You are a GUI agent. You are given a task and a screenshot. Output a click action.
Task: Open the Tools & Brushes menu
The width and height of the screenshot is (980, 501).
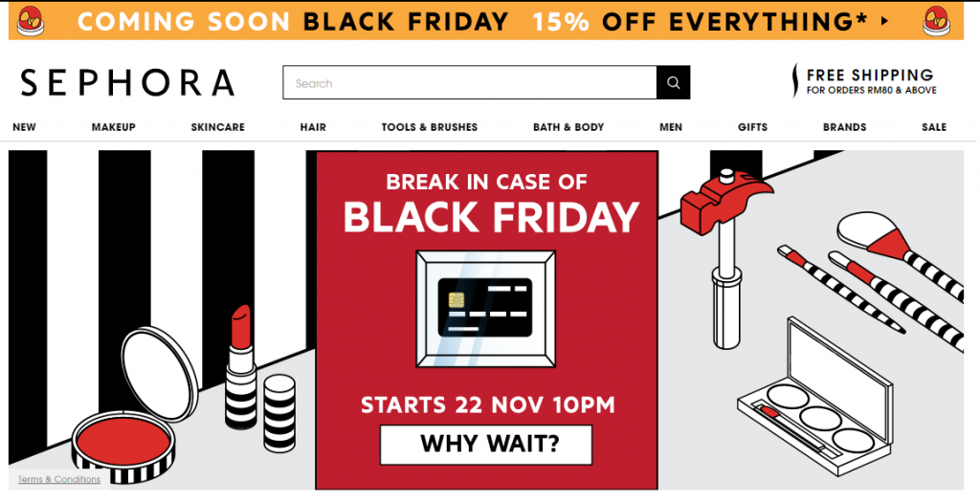tap(429, 127)
